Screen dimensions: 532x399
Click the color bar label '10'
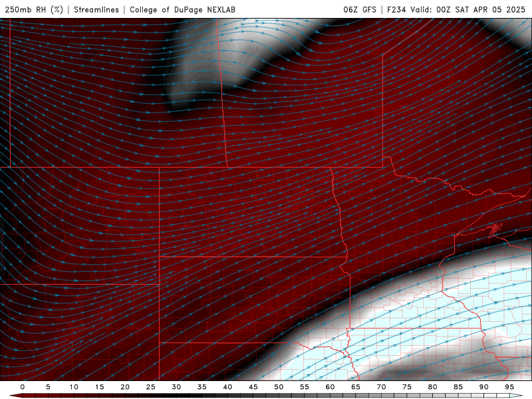coord(74,387)
